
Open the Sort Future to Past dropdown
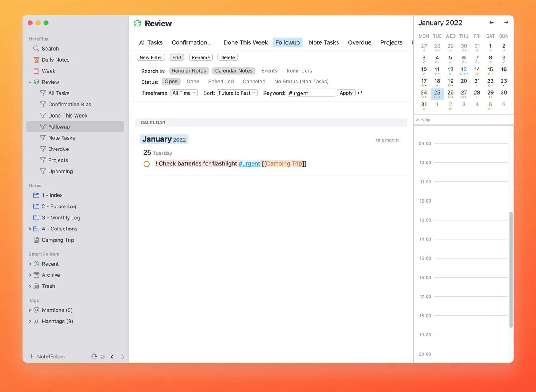pyautogui.click(x=237, y=93)
